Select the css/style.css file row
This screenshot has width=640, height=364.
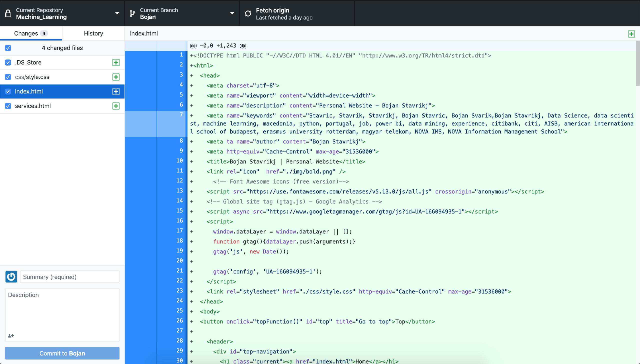pyautogui.click(x=62, y=77)
